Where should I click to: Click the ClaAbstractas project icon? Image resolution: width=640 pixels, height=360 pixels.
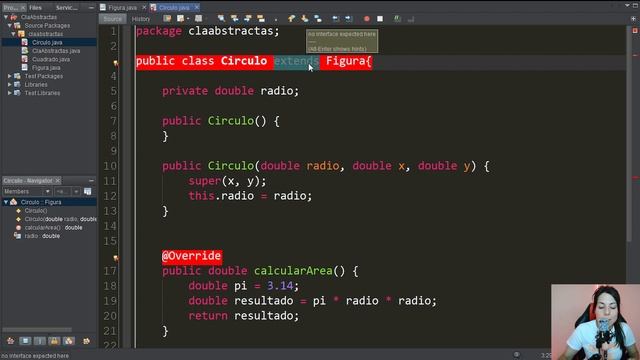pos(14,17)
